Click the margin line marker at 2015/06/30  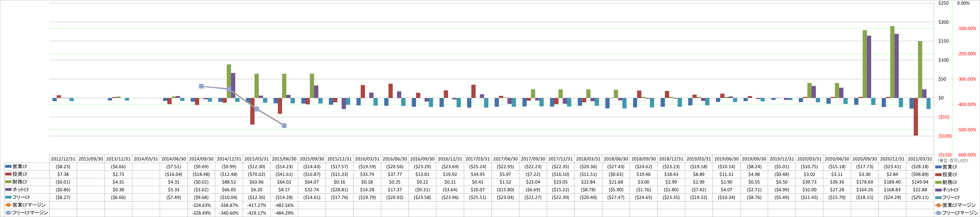tap(284, 126)
